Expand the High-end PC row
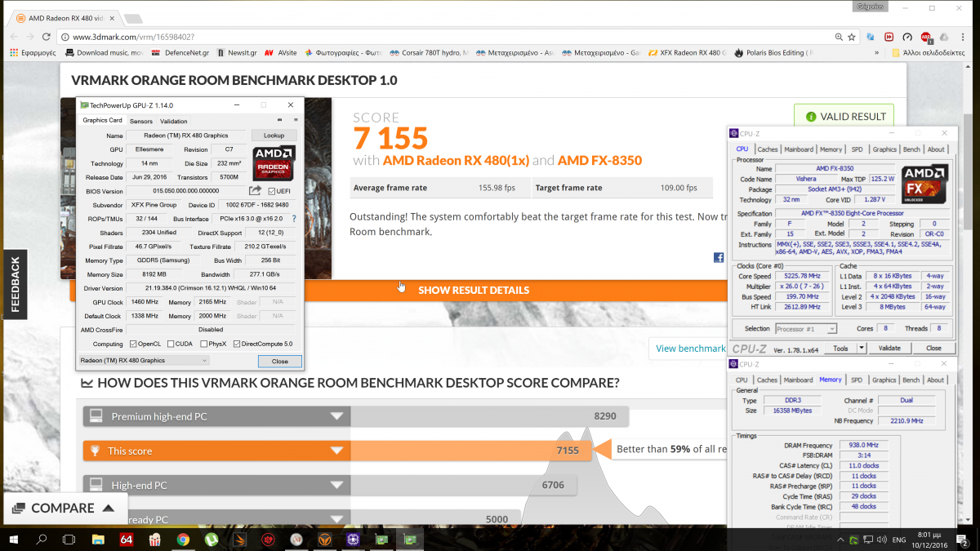Screen dimensions: 980x551 pos(336,485)
